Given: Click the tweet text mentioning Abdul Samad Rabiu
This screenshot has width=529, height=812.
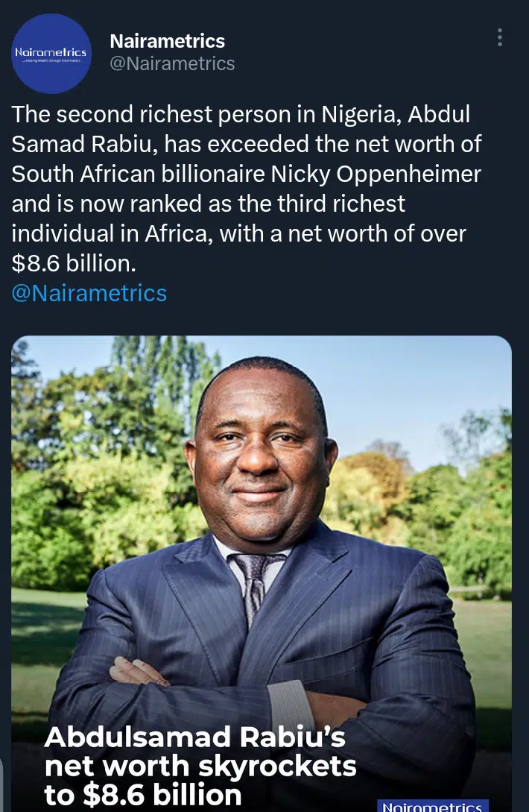Looking at the screenshot, I should pyautogui.click(x=246, y=129).
